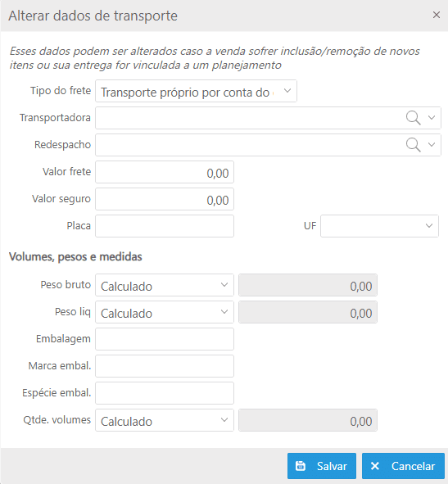
Task: Focus the Valor frete input field
Action: point(165,172)
